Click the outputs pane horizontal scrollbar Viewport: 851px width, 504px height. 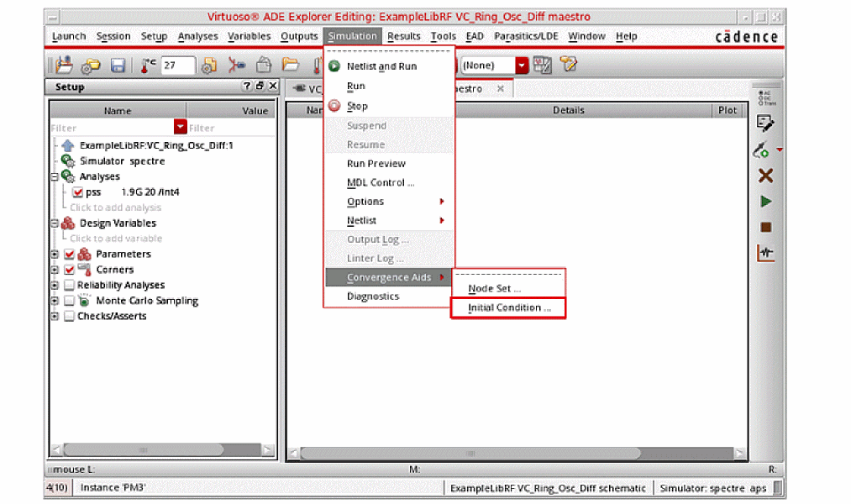pyautogui.click(x=470, y=453)
